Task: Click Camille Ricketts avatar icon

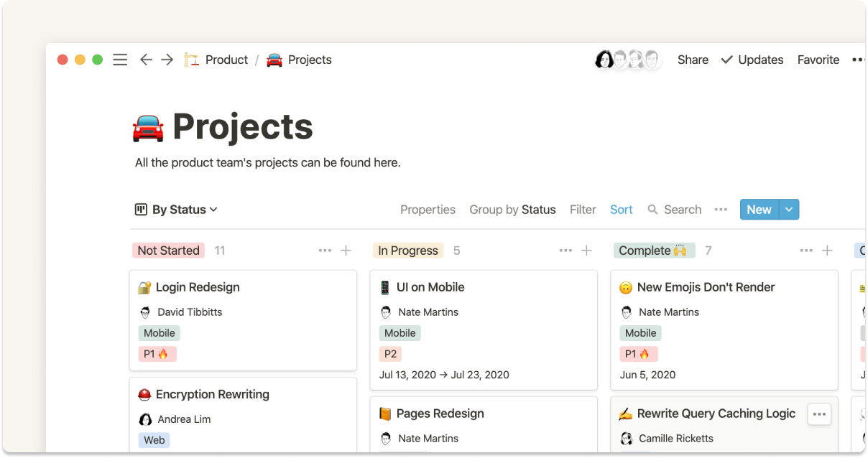Action: (626, 439)
